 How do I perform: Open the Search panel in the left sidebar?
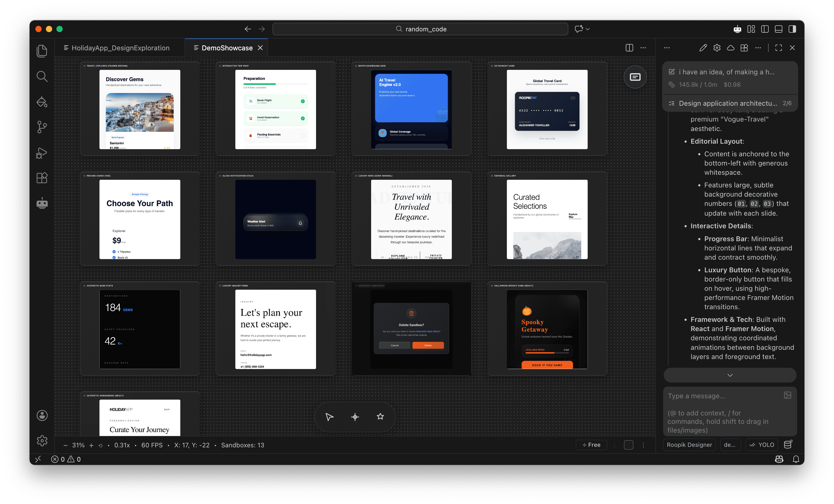42,76
